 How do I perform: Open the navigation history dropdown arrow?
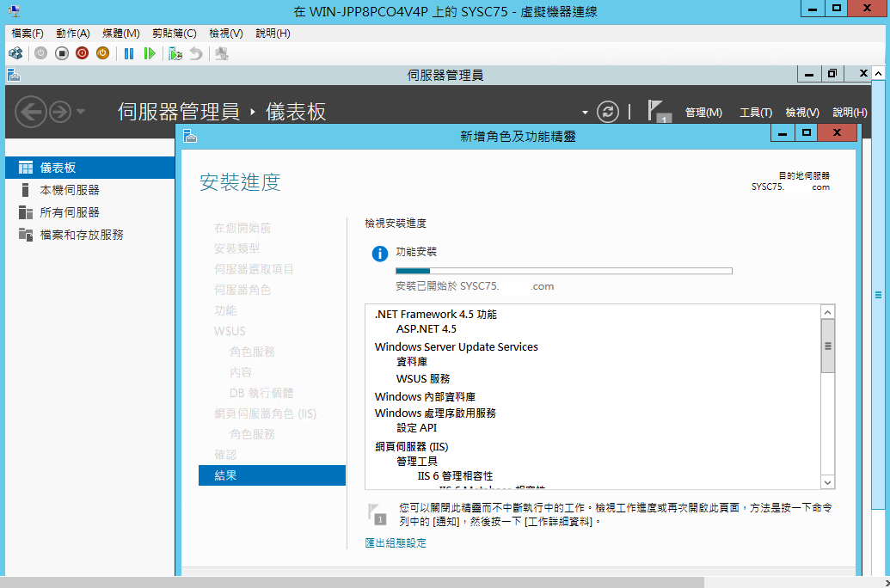coord(80,112)
